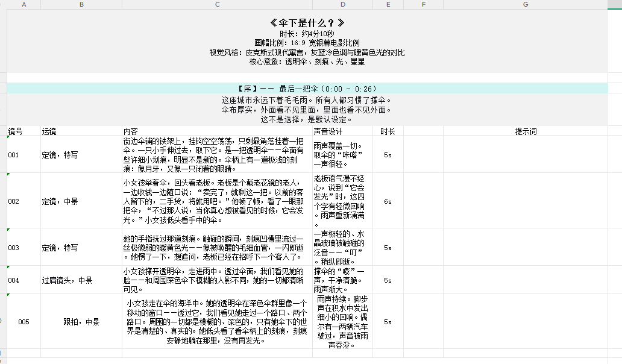Click the 这不是选择，是默认设定 line
The height and width of the screenshot is (364, 622).
coord(307,119)
